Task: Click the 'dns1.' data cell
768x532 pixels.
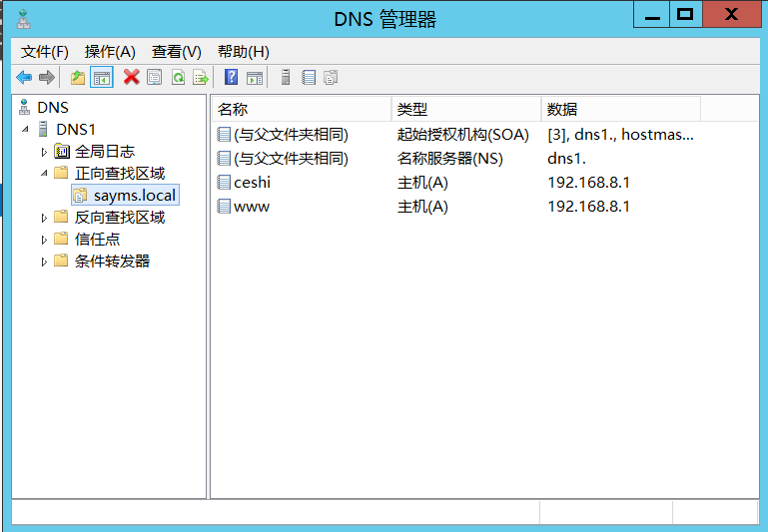Action: [566, 158]
